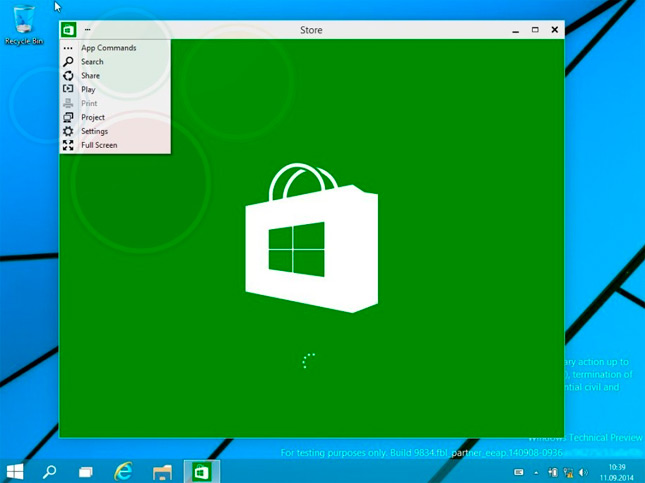Click the taskbar Search magnifier icon
Viewport: 645px width, 483px height.
(x=50, y=471)
